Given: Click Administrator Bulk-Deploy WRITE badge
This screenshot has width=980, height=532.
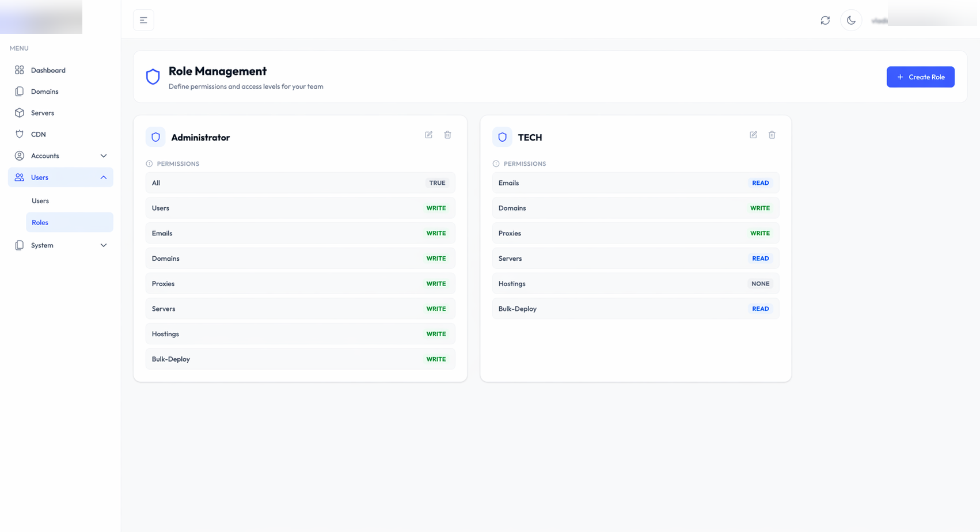Looking at the screenshot, I should pos(436,359).
